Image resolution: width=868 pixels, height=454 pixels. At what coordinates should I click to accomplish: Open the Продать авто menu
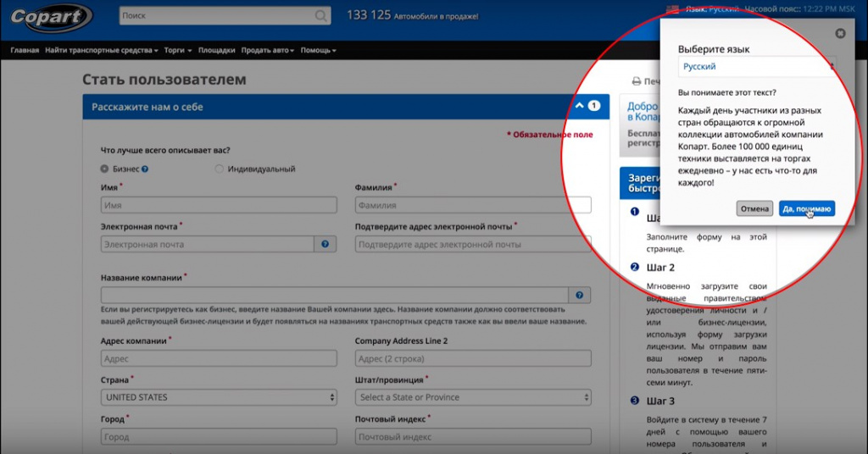pyautogui.click(x=267, y=50)
